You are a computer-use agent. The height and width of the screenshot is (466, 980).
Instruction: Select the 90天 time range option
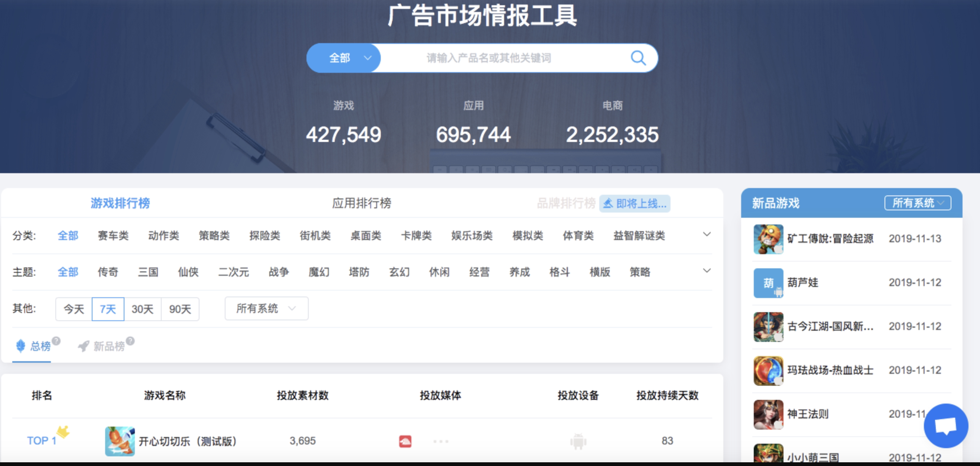180,309
